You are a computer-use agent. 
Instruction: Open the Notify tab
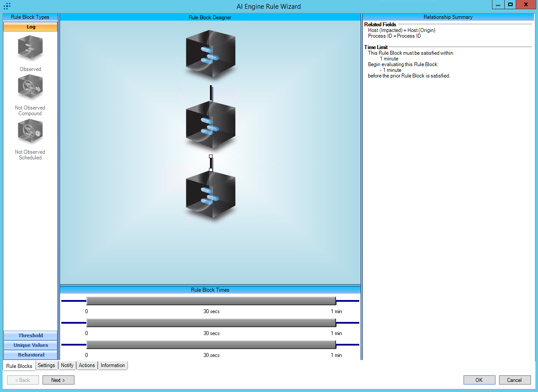click(67, 365)
